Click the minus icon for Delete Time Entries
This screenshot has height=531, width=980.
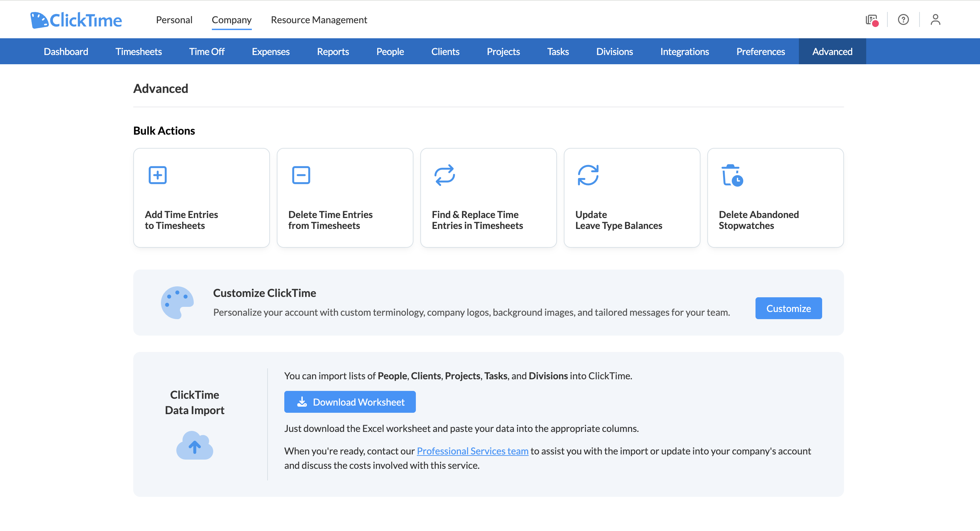301,175
